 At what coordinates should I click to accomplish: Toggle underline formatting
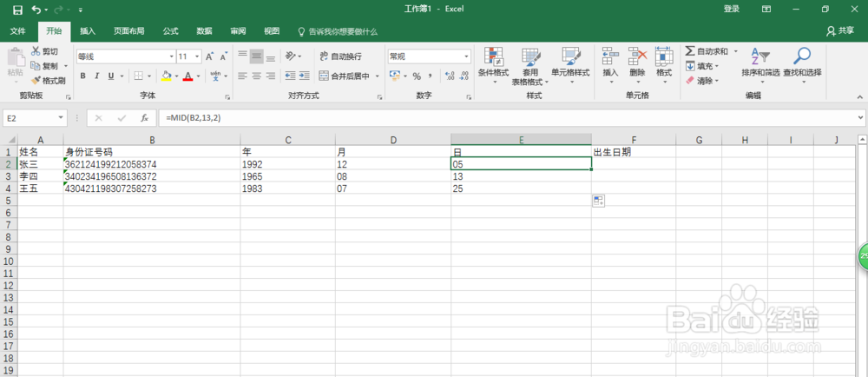pyautogui.click(x=111, y=76)
